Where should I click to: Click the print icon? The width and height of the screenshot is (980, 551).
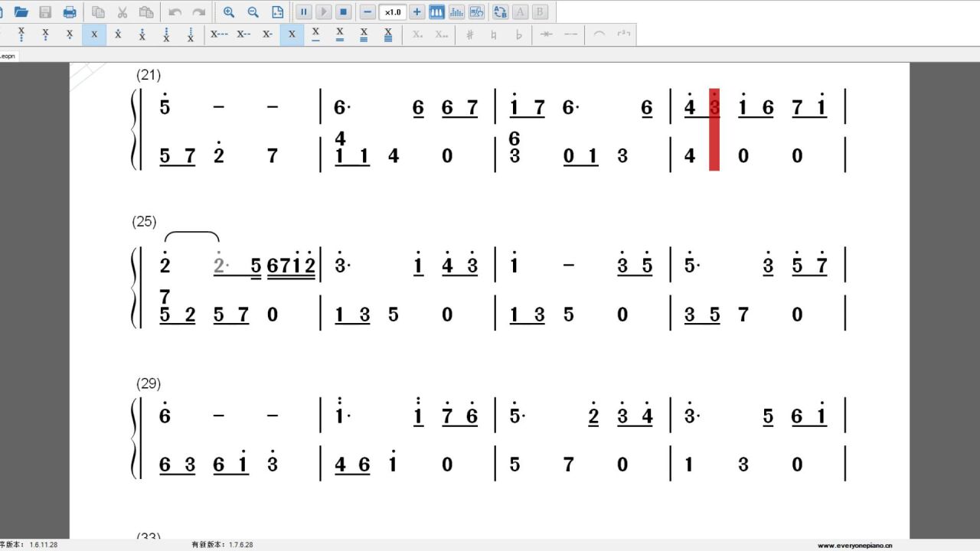[70, 11]
